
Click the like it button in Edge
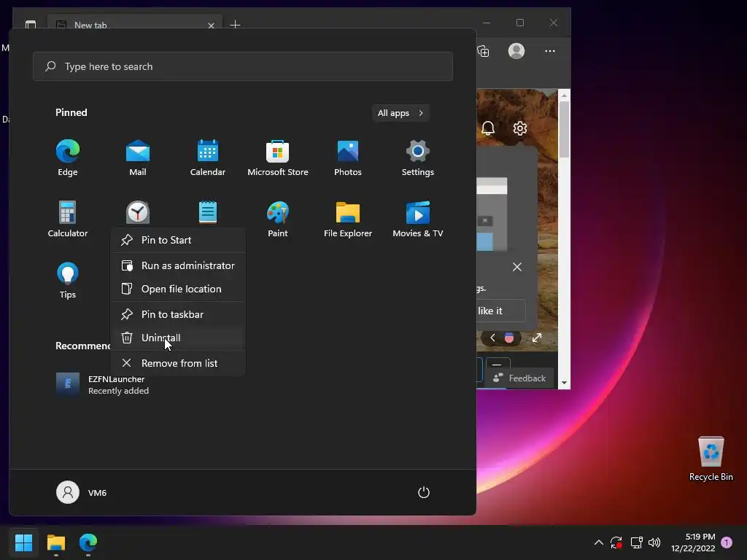click(501, 311)
